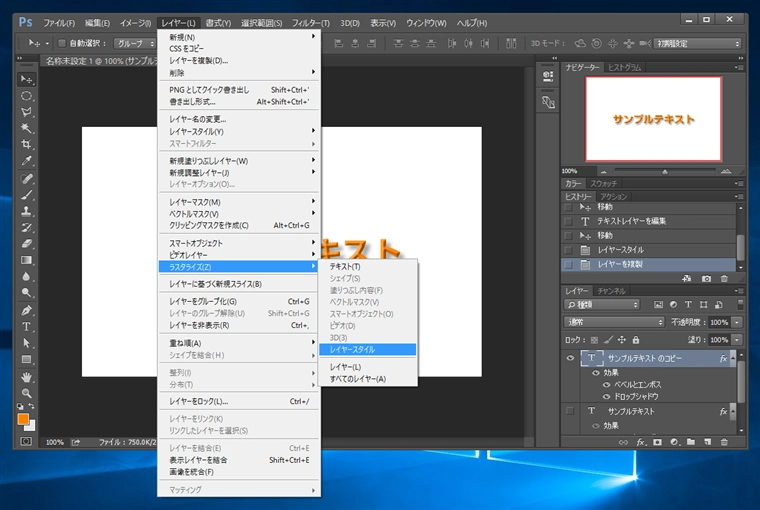The width and height of the screenshot is (760, 510).
Task: Choose テキスト(T) in rasterize submenu
Action: (367, 267)
